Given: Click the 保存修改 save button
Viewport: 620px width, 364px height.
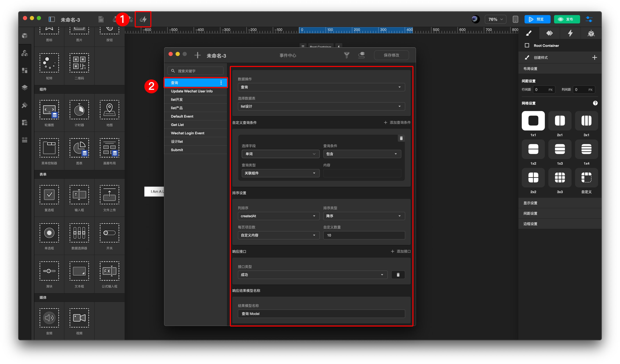Looking at the screenshot, I should [391, 55].
